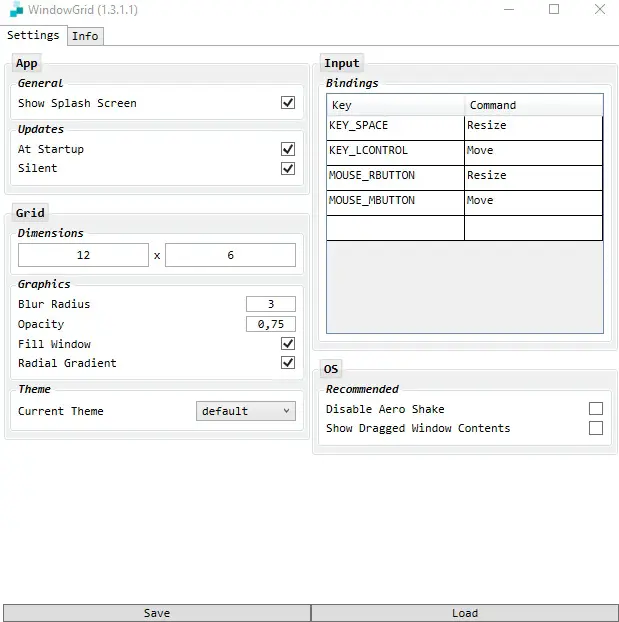Click the Resize command for KEY_SPACE
The image size is (619, 622).
pos(533,128)
